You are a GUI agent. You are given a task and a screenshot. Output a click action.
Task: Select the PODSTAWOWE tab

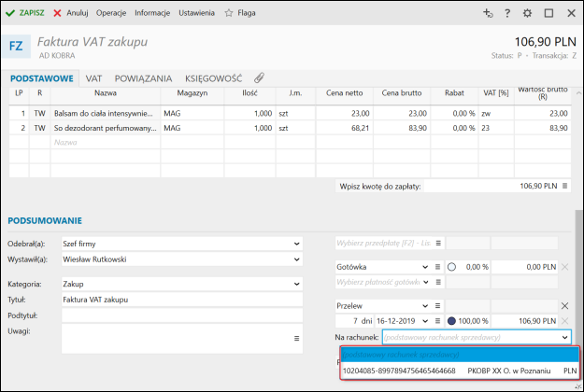(42, 78)
